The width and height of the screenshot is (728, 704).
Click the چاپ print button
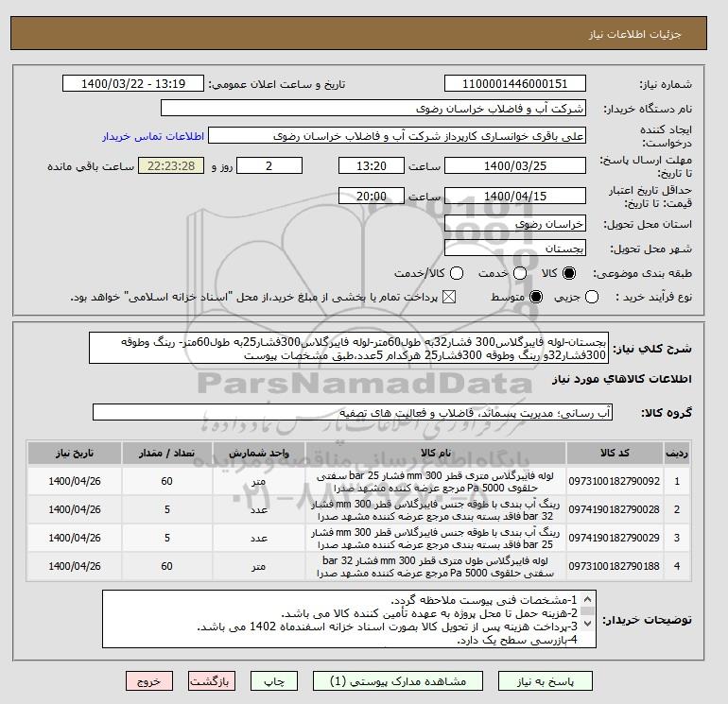pos(274,681)
